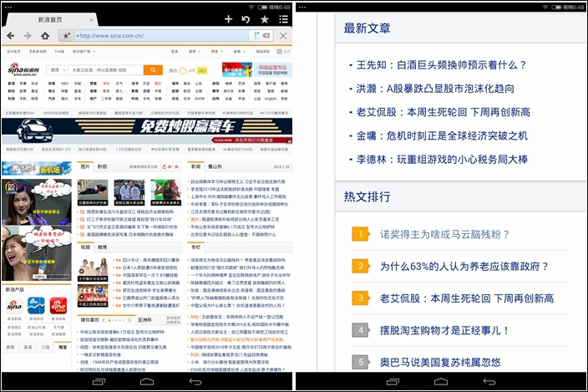The width and height of the screenshot is (588, 392).
Task: Open ranked article 诺奖得主为啥成马云脑残粉？
Action: [444, 235]
